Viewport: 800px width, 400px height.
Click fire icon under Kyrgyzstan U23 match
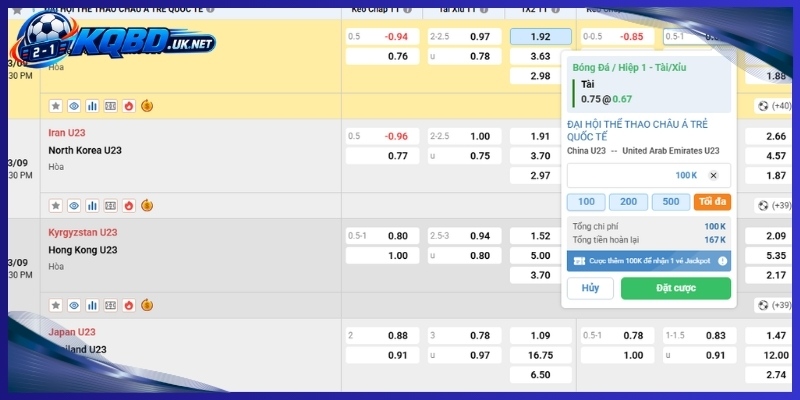click(x=129, y=305)
